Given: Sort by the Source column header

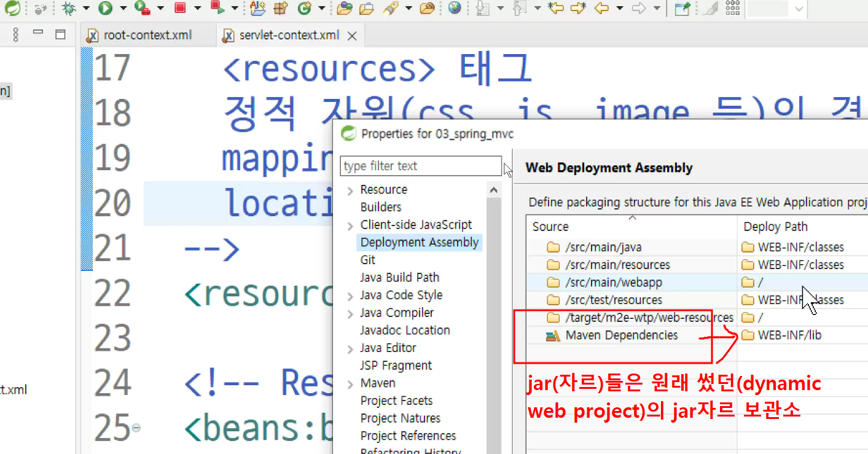Looking at the screenshot, I should pos(631,226).
